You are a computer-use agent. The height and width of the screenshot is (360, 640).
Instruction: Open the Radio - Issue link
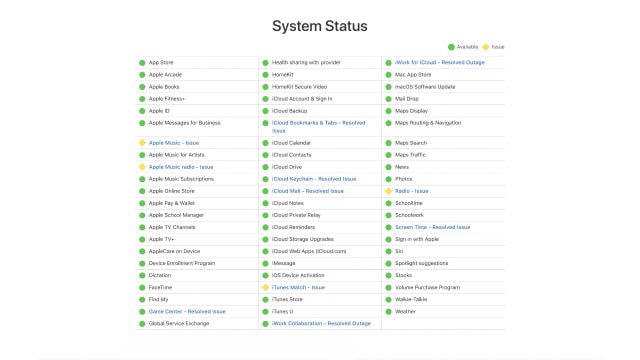tap(411, 191)
